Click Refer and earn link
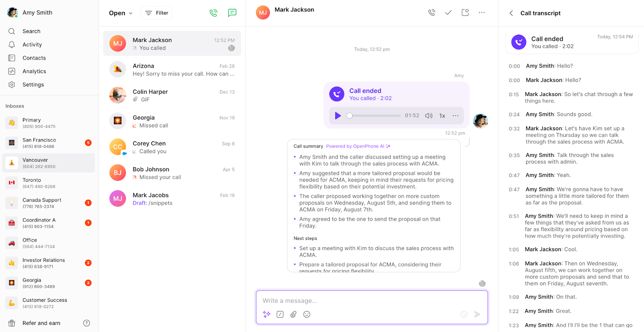Viewport: 644px width, 332px height. pyautogui.click(x=41, y=323)
